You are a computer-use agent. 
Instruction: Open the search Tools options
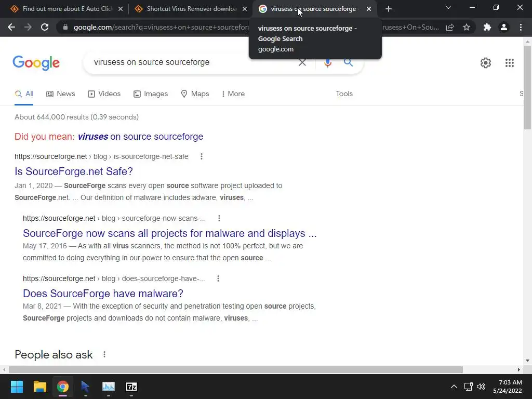pyautogui.click(x=344, y=94)
